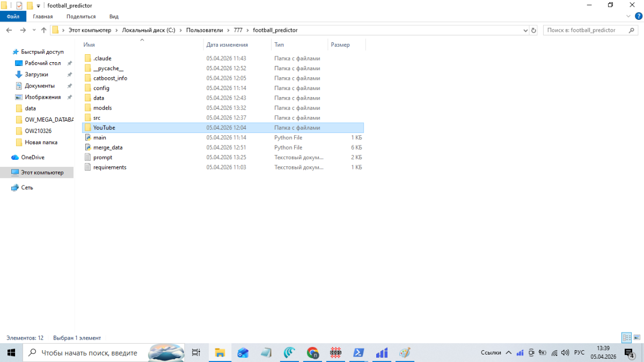Open the Файл menu tab

pos(13,17)
